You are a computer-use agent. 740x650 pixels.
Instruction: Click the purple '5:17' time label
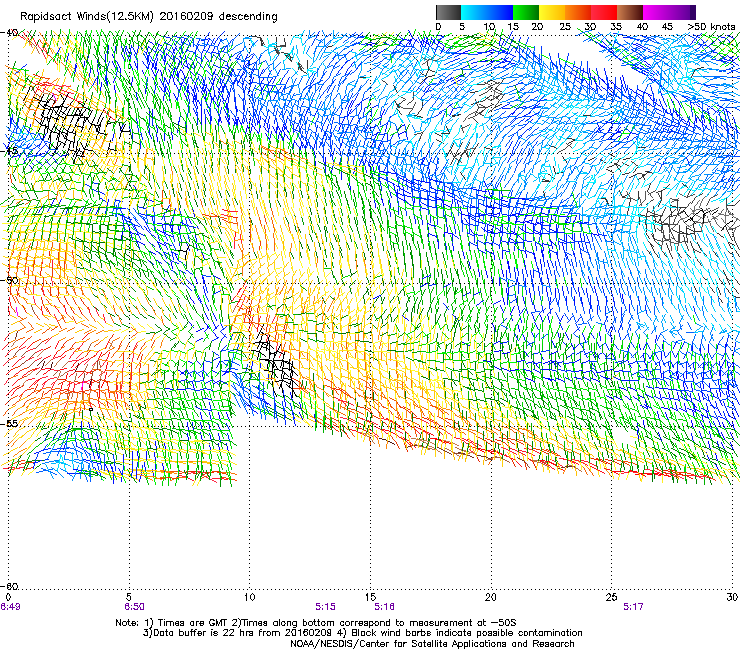coord(633,607)
